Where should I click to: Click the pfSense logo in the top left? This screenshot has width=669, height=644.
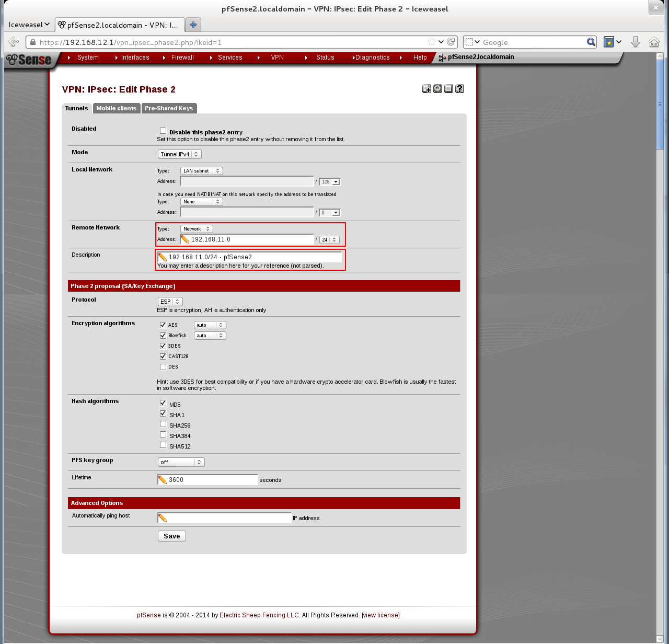tap(29, 60)
